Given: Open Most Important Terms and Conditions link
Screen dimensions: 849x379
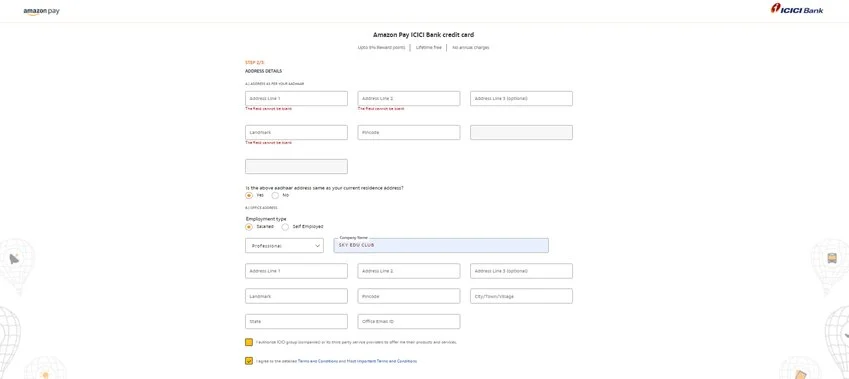Looking at the screenshot, I should click(x=382, y=361).
